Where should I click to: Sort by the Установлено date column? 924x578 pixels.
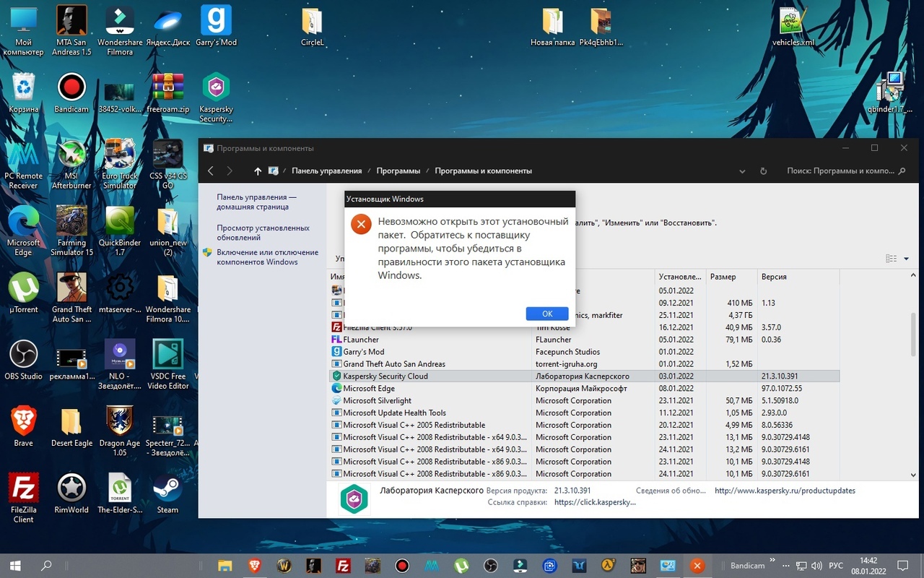click(x=680, y=277)
